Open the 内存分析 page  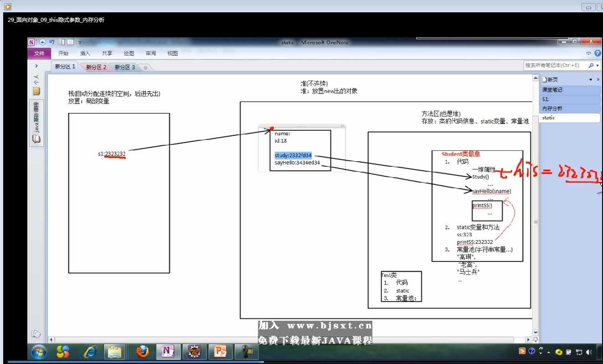coord(570,108)
